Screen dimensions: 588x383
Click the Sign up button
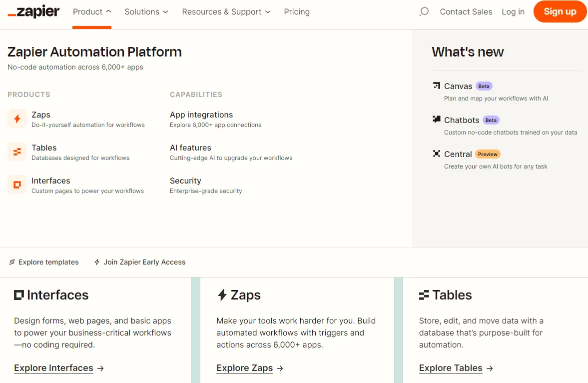[x=560, y=11]
